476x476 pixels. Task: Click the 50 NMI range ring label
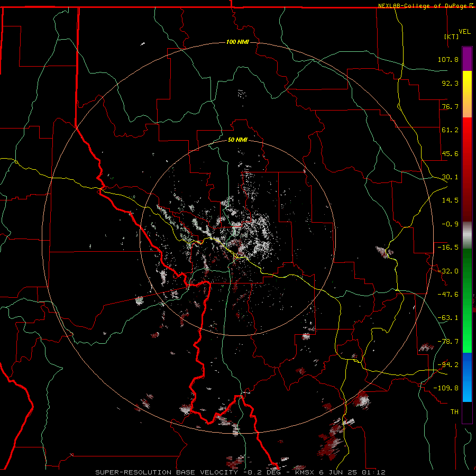click(237, 140)
